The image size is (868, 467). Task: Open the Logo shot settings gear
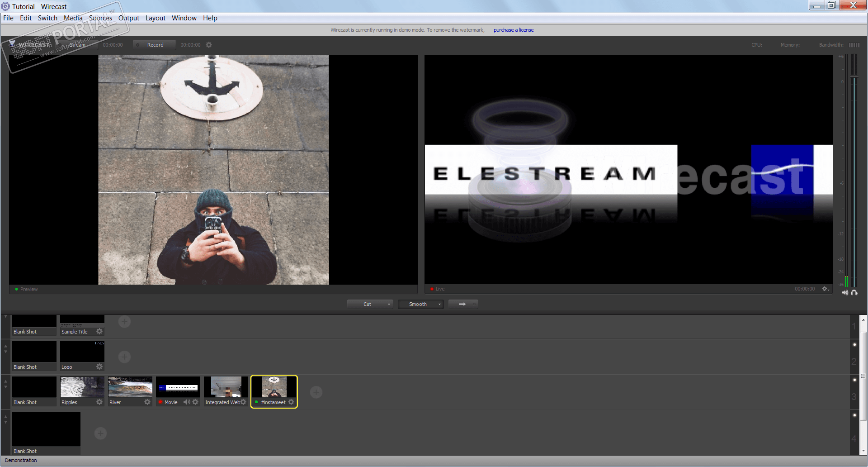pyautogui.click(x=99, y=367)
